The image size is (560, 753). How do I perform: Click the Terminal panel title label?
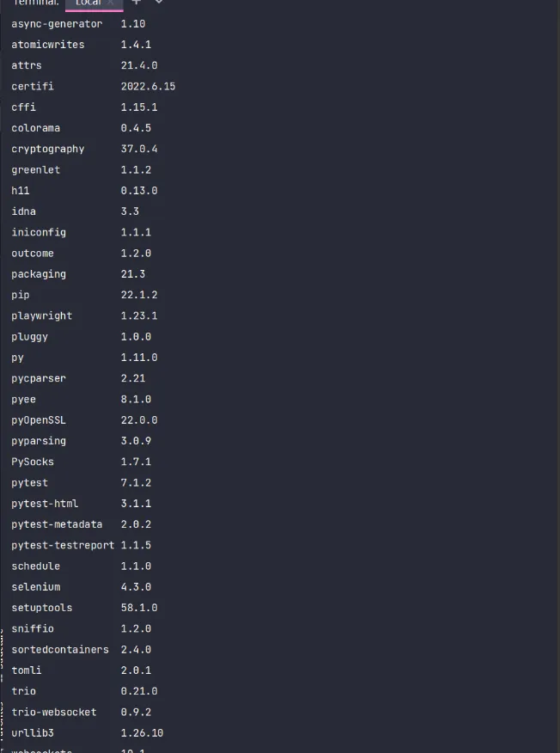[x=35, y=3]
